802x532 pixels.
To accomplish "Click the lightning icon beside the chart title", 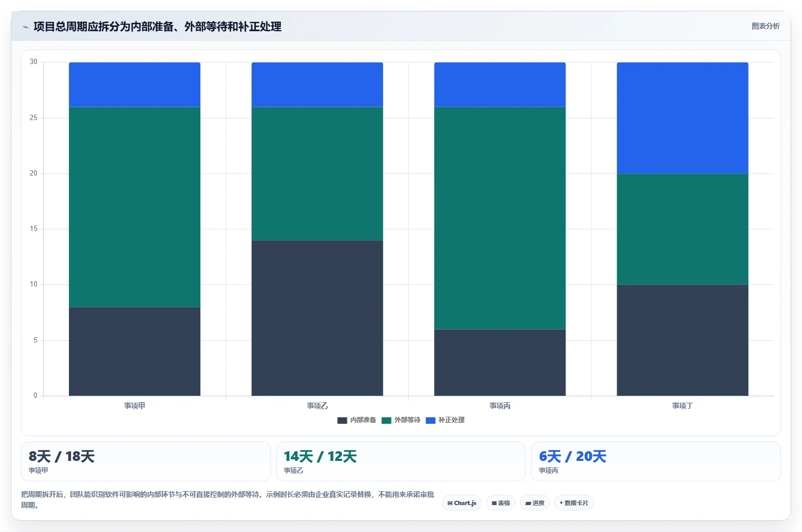I will pos(25,27).
